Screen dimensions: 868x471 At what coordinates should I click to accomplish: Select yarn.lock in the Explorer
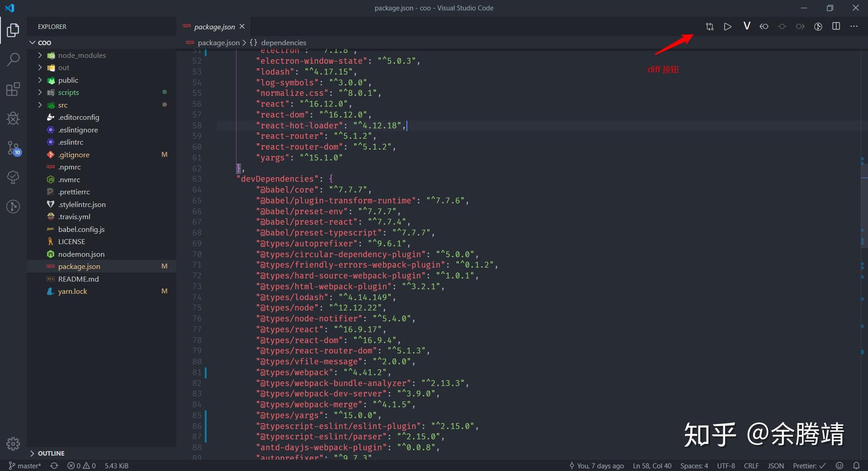click(x=72, y=291)
